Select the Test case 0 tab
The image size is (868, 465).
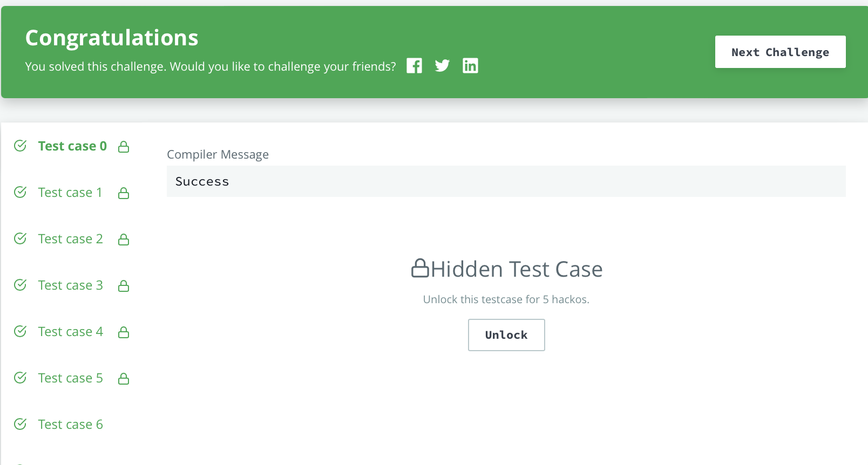(x=72, y=146)
